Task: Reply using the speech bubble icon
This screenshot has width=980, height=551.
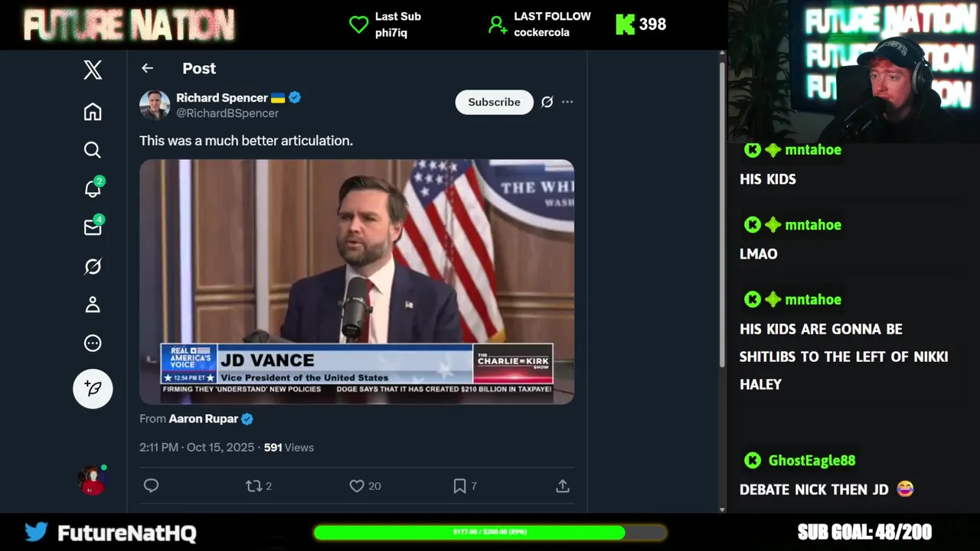Action: [152, 486]
